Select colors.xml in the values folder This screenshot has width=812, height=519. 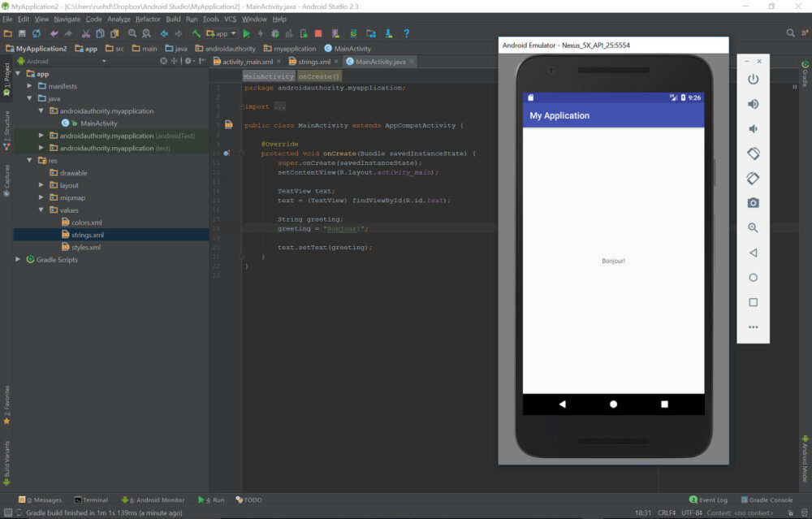[86, 223]
